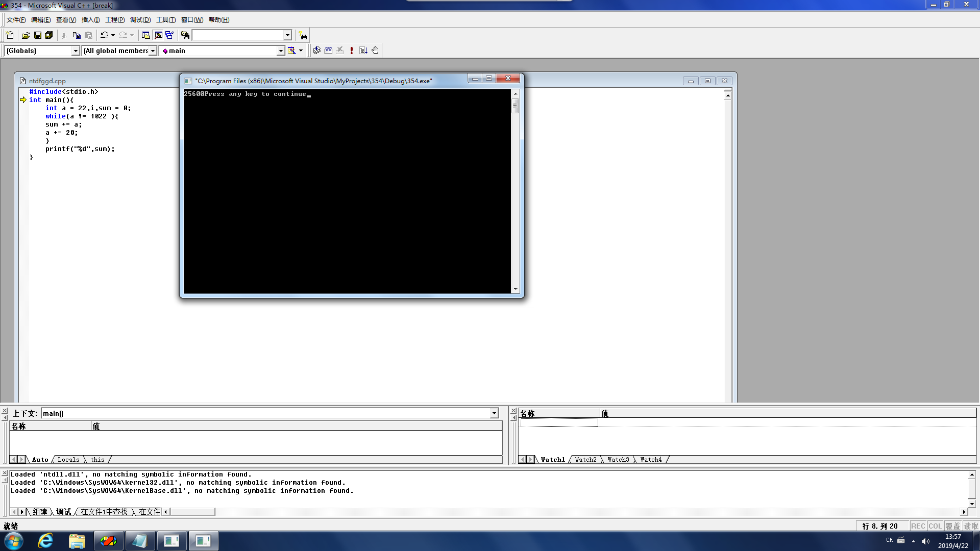Click the Build icon in build toolbar
Screen dimensions: 980x551
point(328,51)
